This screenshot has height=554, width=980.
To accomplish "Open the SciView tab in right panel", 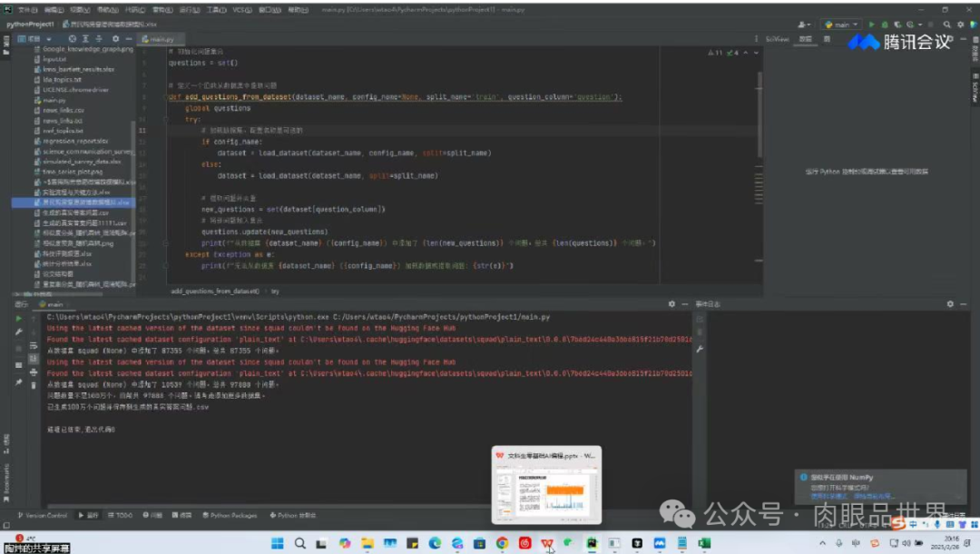I will coord(778,39).
